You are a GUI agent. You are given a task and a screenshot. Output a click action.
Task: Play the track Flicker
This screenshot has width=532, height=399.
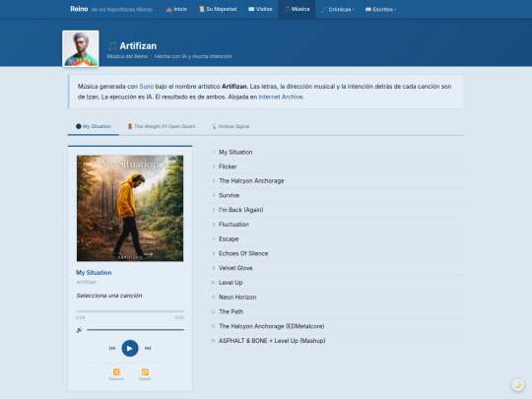[x=336, y=166]
